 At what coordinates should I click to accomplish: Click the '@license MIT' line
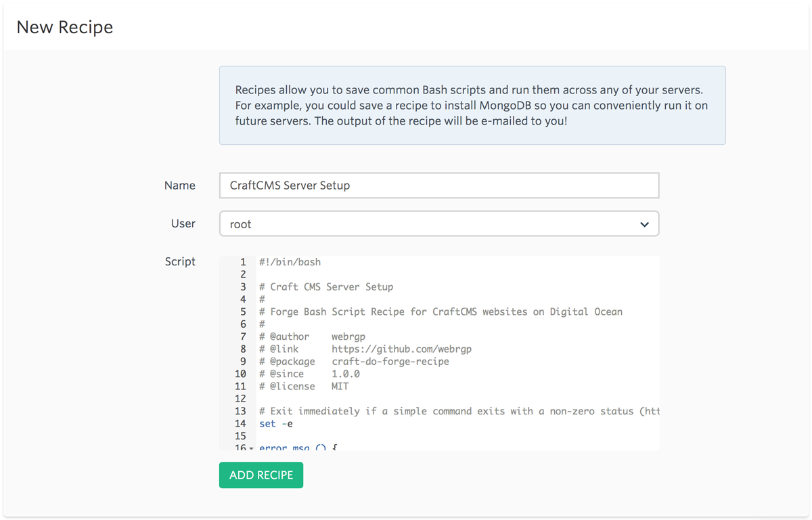coord(304,387)
